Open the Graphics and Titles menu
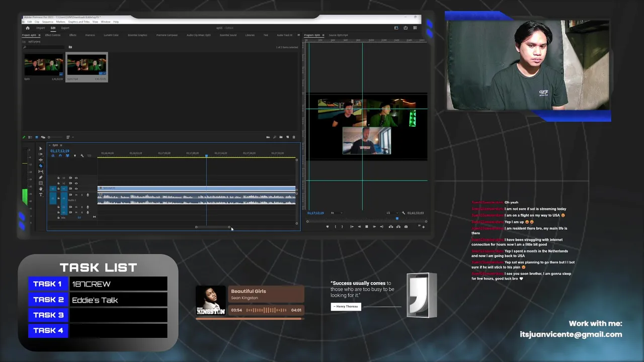This screenshot has width=644, height=362. pos(79,22)
